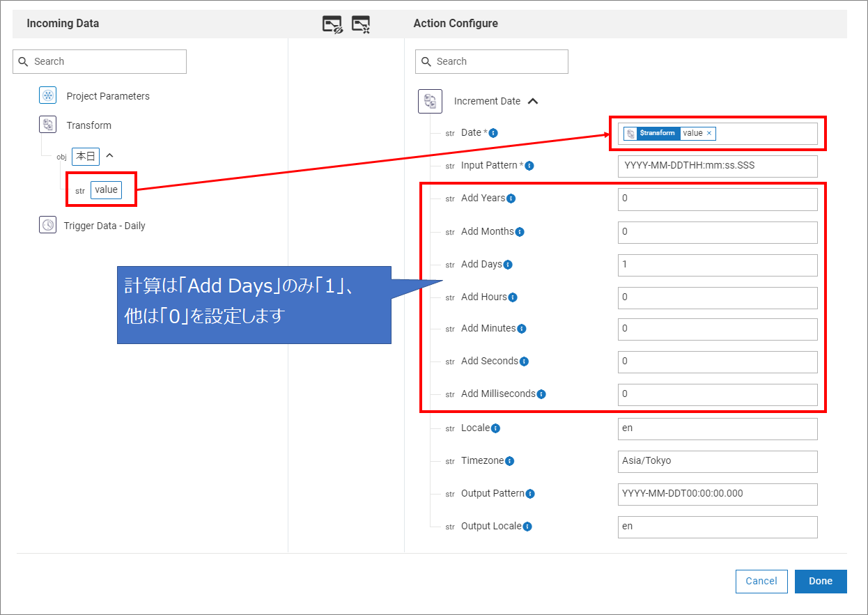Click the Timezone field showing Asia/Tokyo

(718, 461)
